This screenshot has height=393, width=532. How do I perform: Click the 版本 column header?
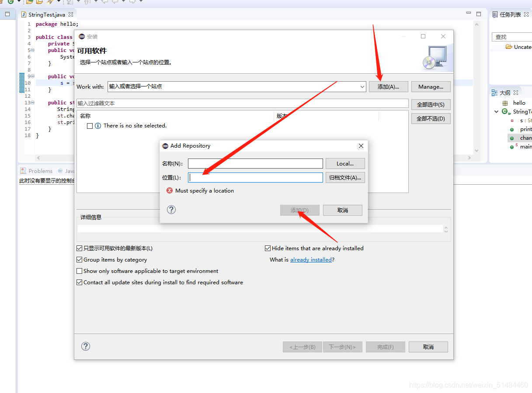(x=326, y=116)
